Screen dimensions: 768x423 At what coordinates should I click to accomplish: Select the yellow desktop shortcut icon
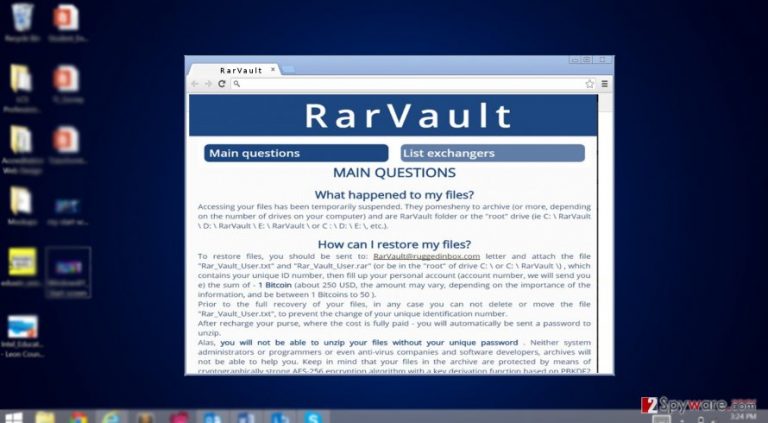[22, 267]
